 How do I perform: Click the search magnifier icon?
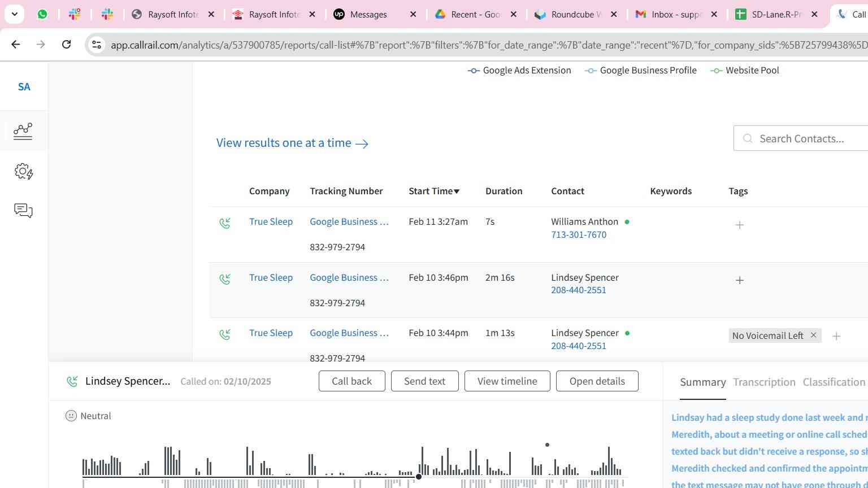(x=748, y=138)
